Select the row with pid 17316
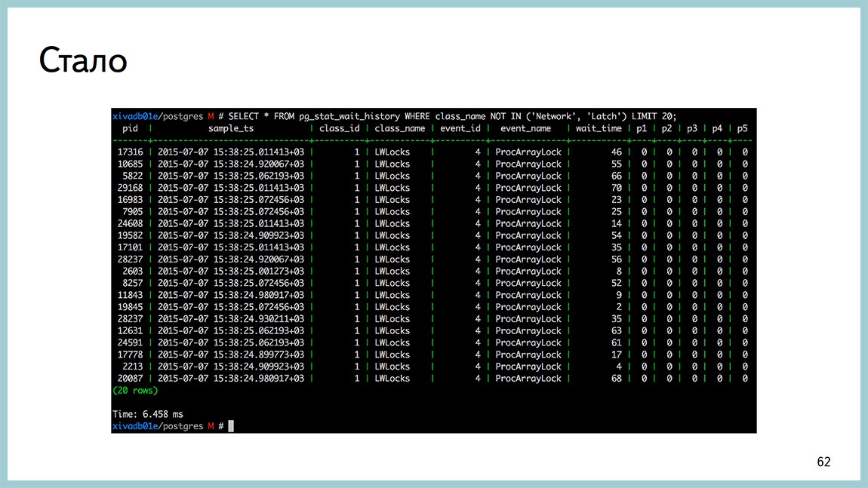Viewport: 868px width, 488px height. click(433, 152)
